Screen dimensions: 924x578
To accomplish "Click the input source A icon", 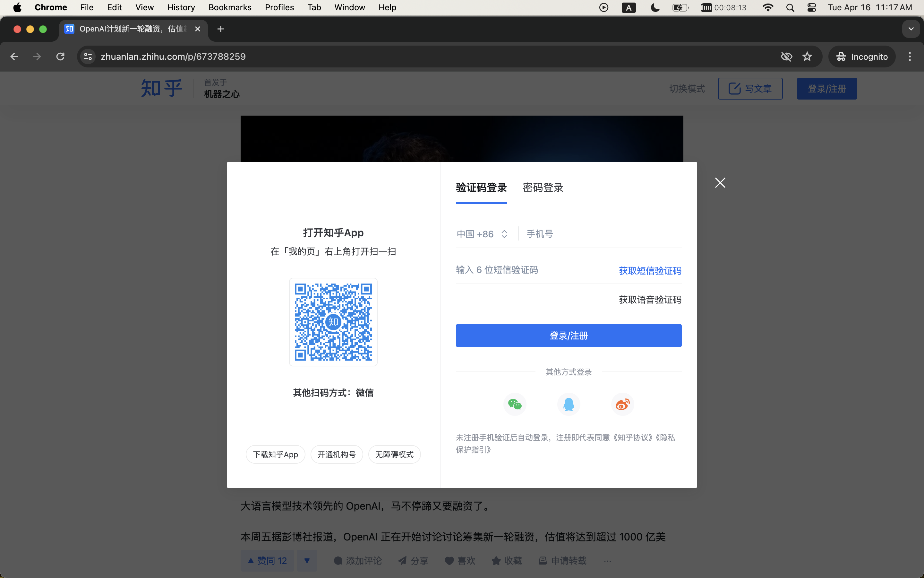I will (629, 8).
